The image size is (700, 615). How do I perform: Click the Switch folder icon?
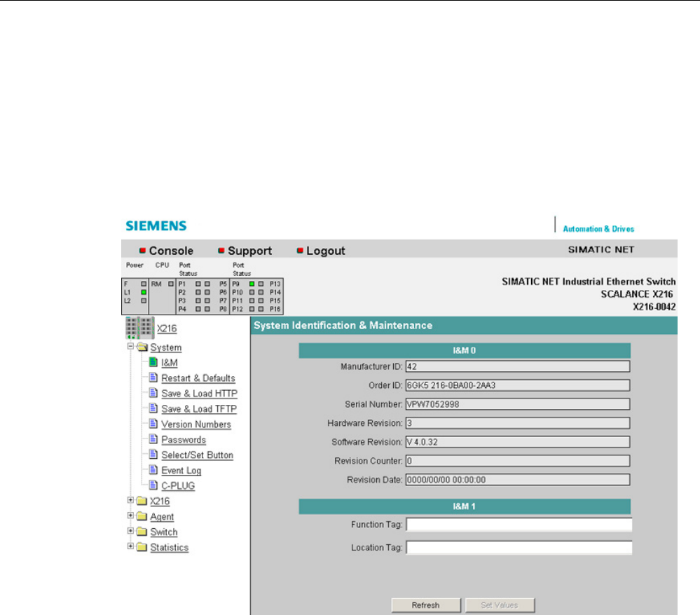click(x=142, y=532)
